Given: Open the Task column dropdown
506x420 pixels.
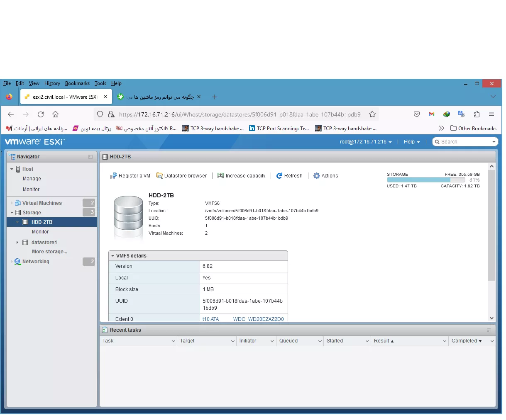Looking at the screenshot, I should pyautogui.click(x=174, y=341).
